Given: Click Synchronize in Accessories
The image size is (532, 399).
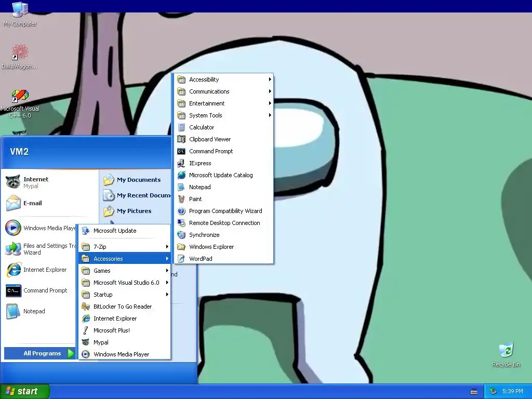Looking at the screenshot, I should tap(223, 235).
